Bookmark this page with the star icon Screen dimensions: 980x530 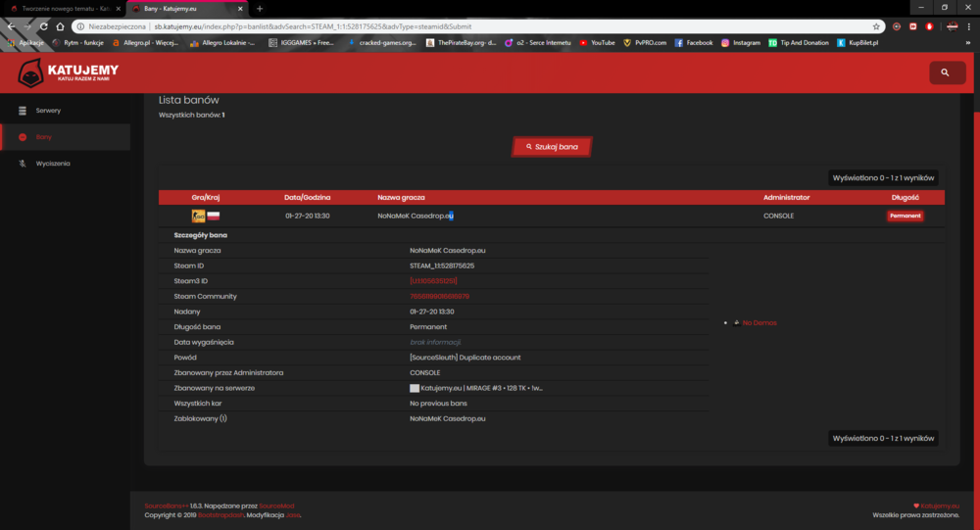875,26
